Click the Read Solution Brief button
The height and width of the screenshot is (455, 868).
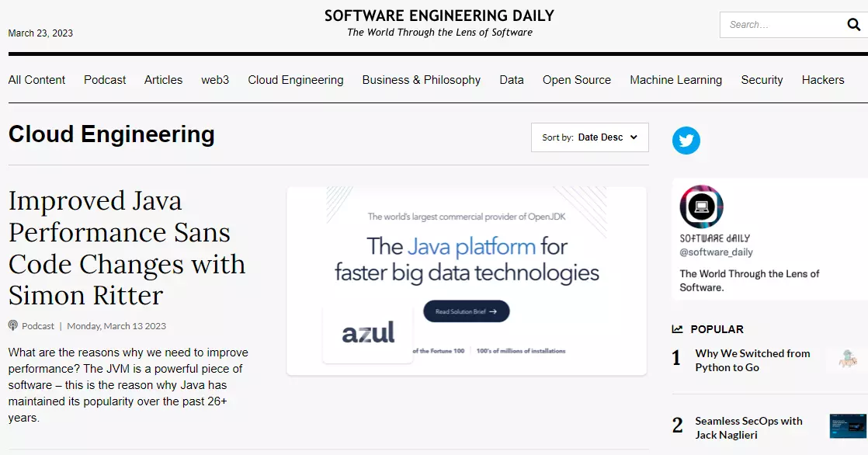[465, 311]
